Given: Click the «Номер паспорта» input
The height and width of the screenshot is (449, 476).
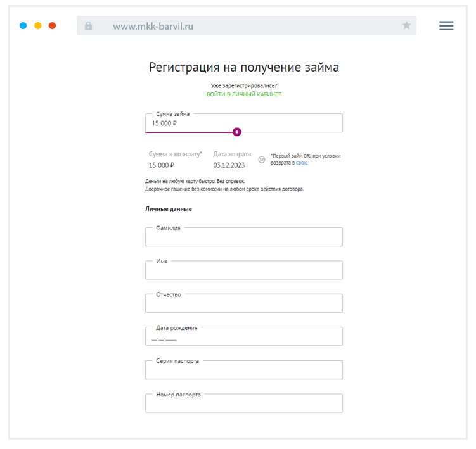Looking at the screenshot, I should pyautogui.click(x=244, y=404).
